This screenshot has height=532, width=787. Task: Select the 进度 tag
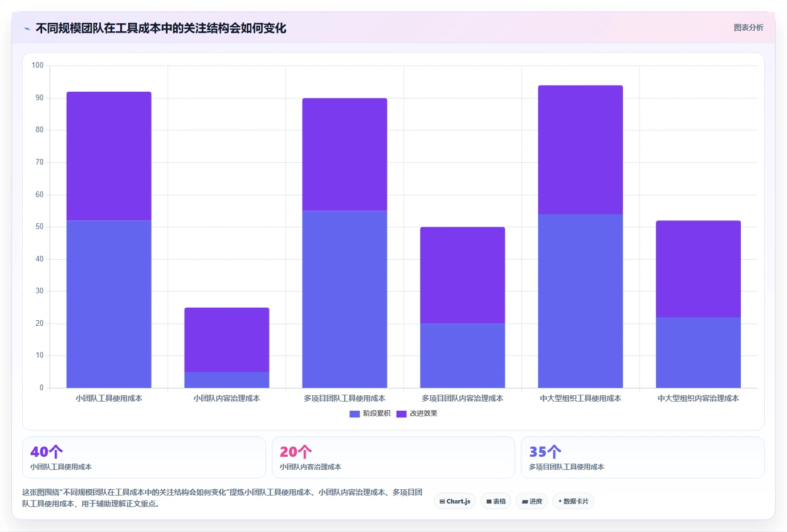click(x=532, y=501)
